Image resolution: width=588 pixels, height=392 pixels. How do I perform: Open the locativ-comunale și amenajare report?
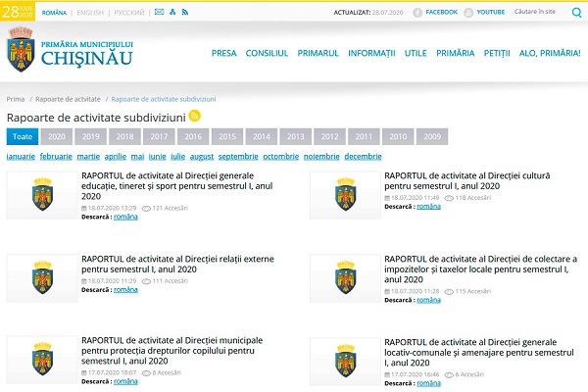[479, 353]
